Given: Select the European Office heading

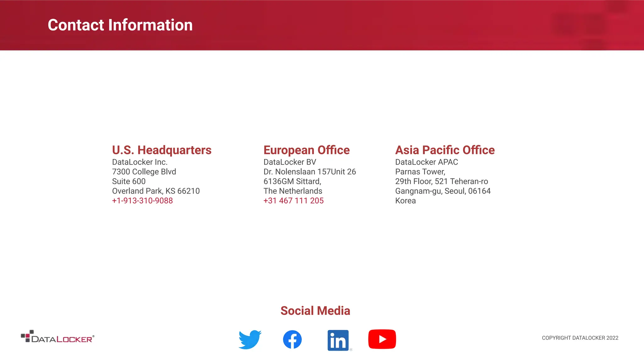Looking at the screenshot, I should (307, 150).
